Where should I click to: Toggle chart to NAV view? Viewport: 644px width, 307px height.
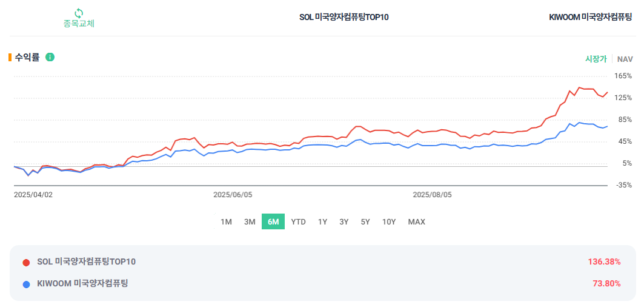point(625,59)
